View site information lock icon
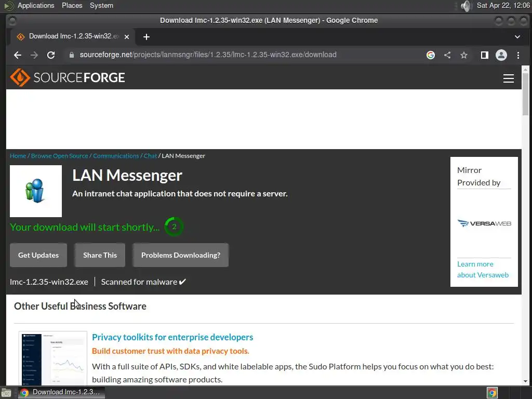This screenshot has width=532, height=399. pos(72,55)
